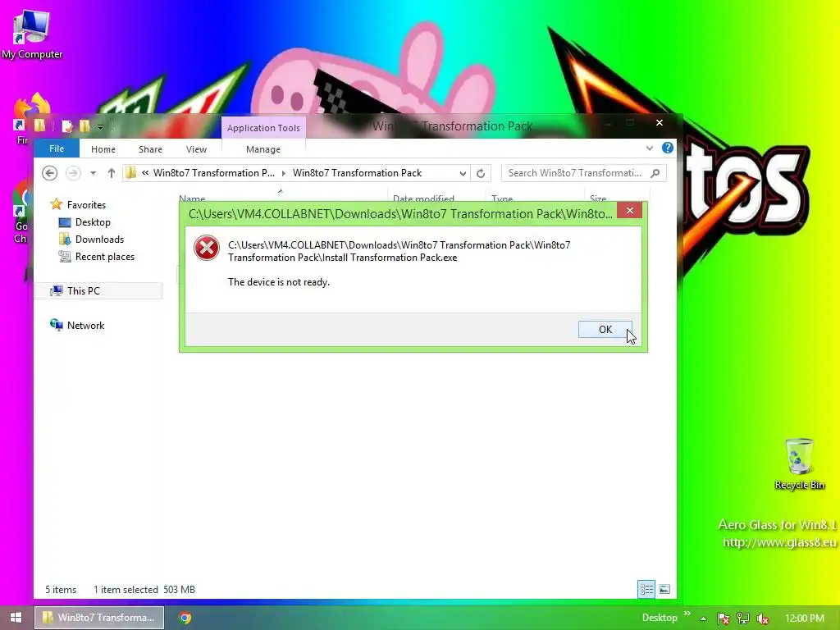Click the Application Tools contextual tab header
The width and height of the screenshot is (840, 630).
(263, 127)
